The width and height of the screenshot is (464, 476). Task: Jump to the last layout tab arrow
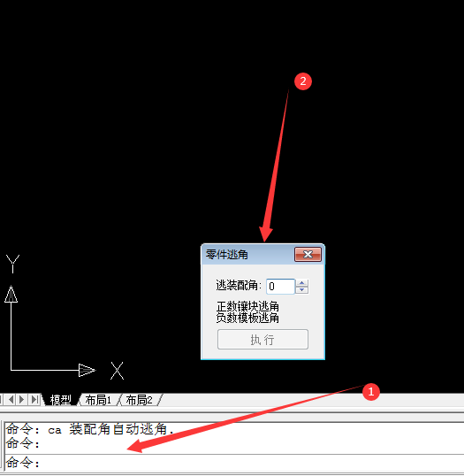pyautogui.click(x=34, y=399)
